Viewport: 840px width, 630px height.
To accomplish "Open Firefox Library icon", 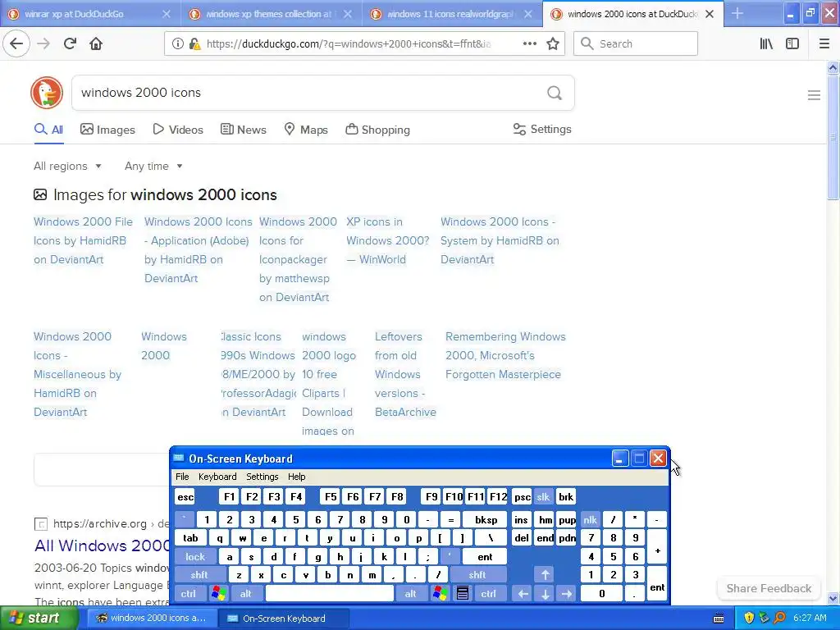I will pos(766,44).
